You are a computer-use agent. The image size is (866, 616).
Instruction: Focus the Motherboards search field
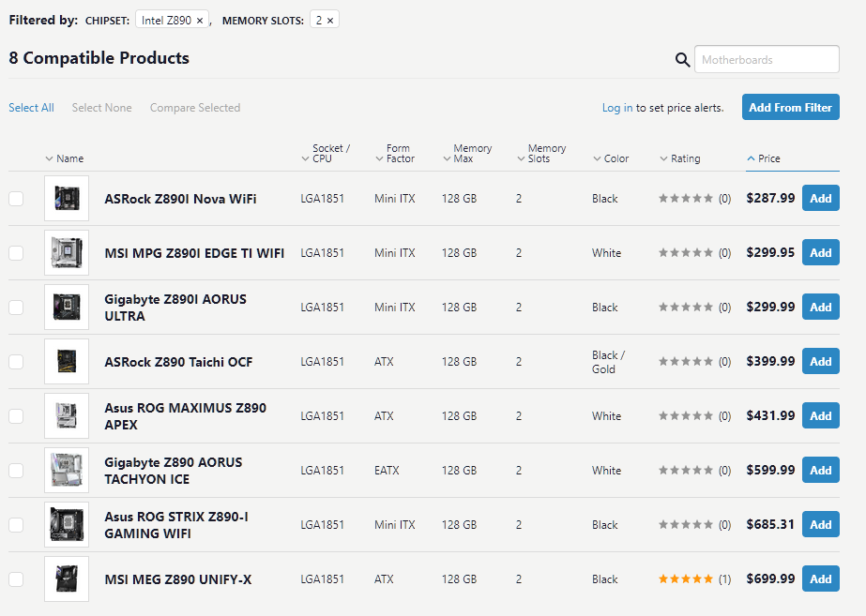point(767,60)
